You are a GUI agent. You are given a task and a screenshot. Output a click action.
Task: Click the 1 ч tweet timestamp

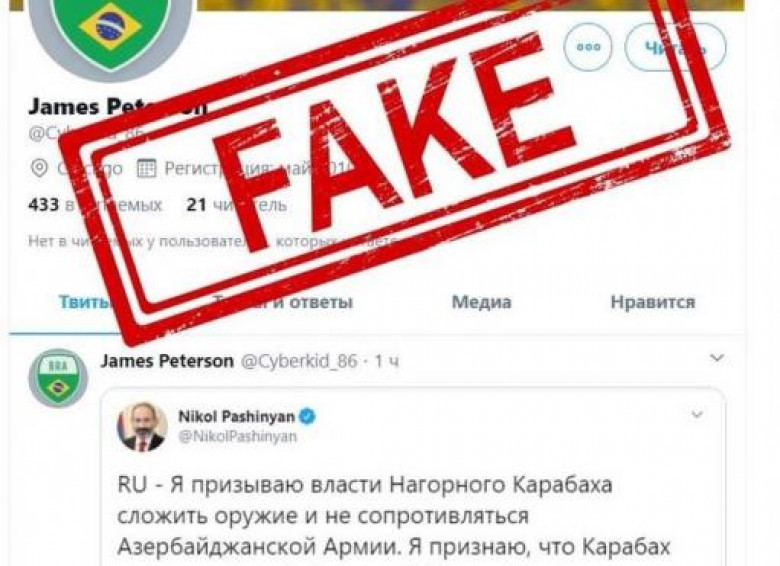[387, 361]
